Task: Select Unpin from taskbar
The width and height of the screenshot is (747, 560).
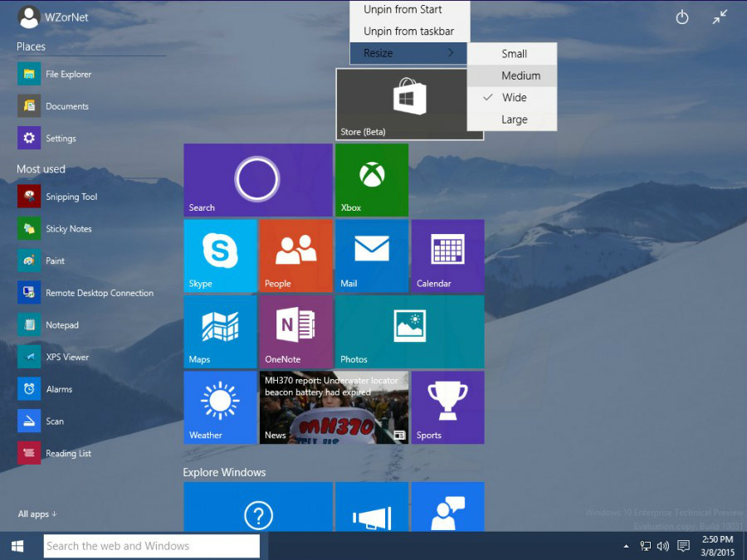Action: pyautogui.click(x=408, y=32)
